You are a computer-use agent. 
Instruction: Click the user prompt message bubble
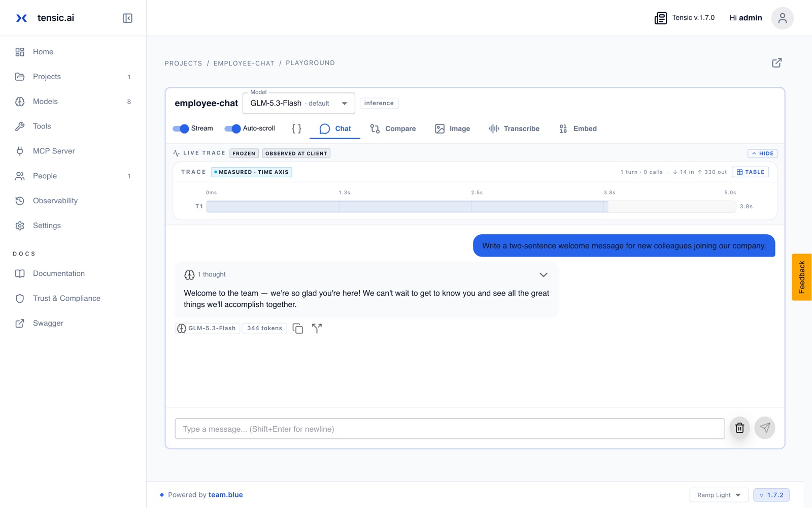coord(624,246)
